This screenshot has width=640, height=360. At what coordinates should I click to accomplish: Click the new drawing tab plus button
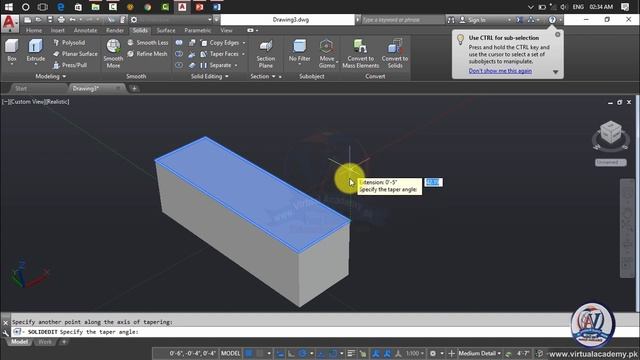(x=134, y=88)
